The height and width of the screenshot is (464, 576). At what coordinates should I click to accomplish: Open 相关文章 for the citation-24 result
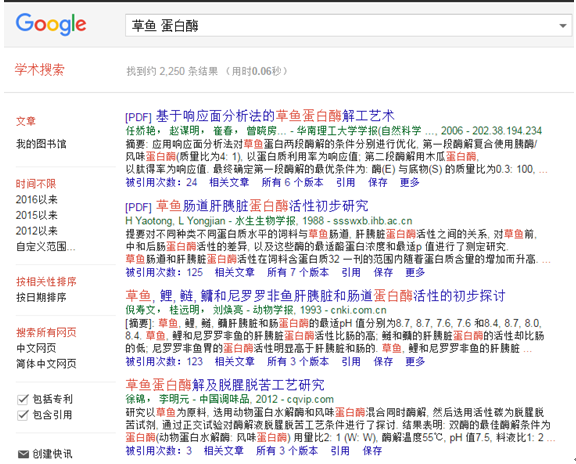tap(229, 182)
